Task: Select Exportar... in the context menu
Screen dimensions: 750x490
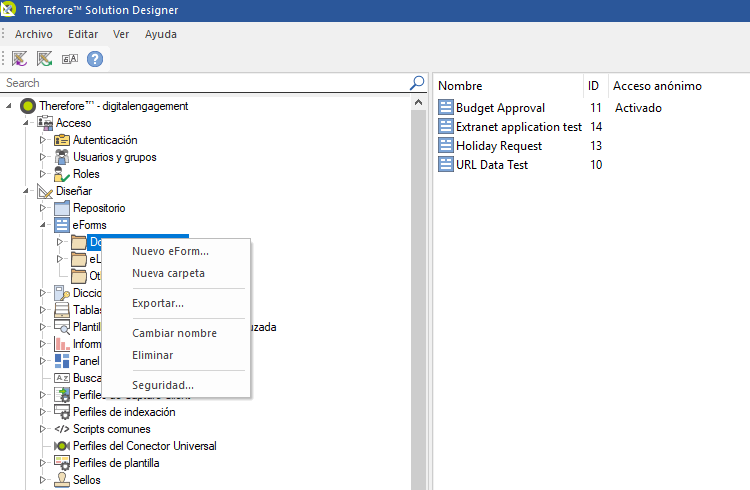Action: [158, 303]
